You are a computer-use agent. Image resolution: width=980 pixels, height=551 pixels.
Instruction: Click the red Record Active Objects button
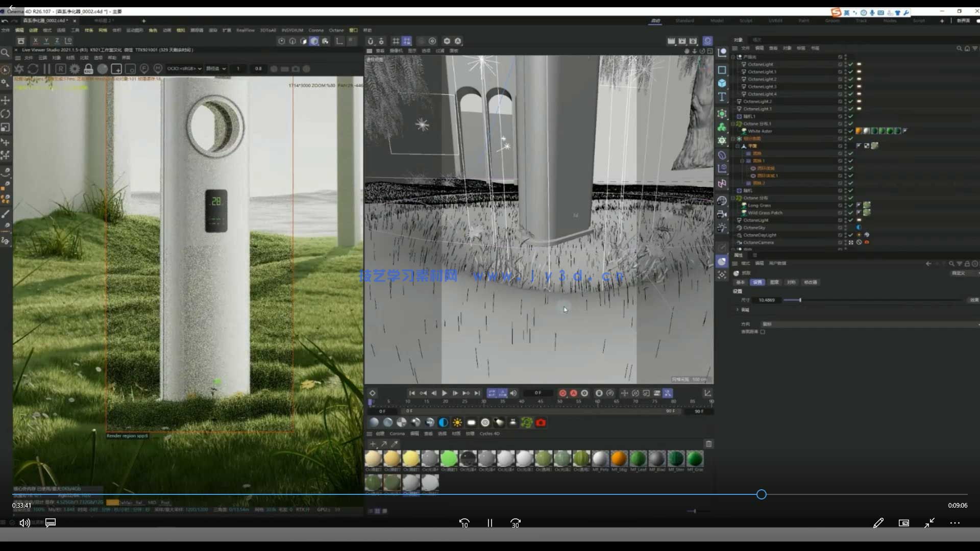562,393
